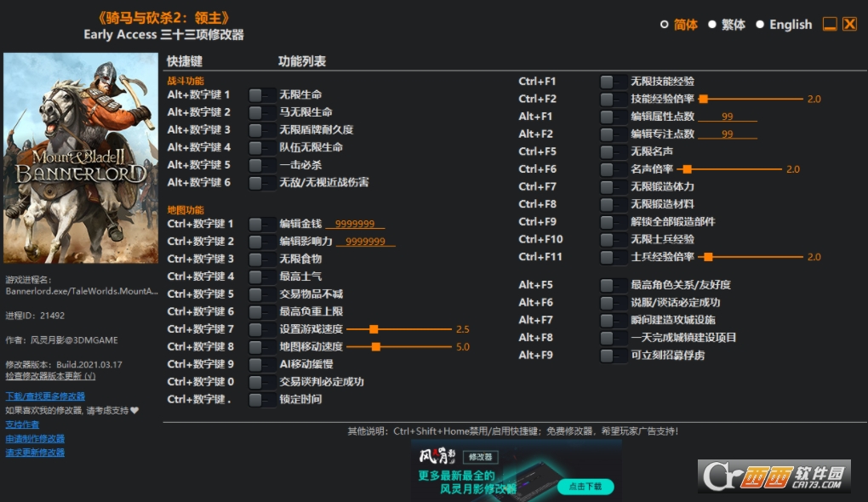Select 简体 language radio button

point(665,25)
